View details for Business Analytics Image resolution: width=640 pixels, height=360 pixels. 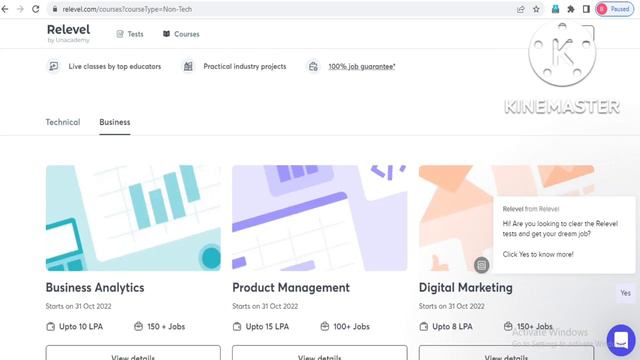[133, 353]
